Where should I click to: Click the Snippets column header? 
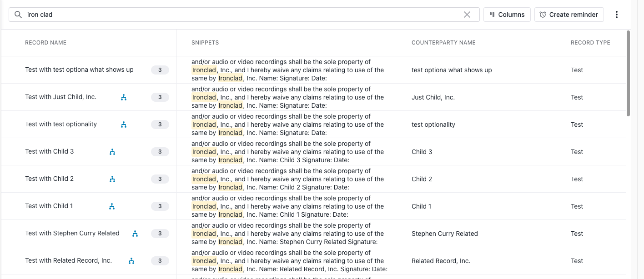pyautogui.click(x=205, y=43)
